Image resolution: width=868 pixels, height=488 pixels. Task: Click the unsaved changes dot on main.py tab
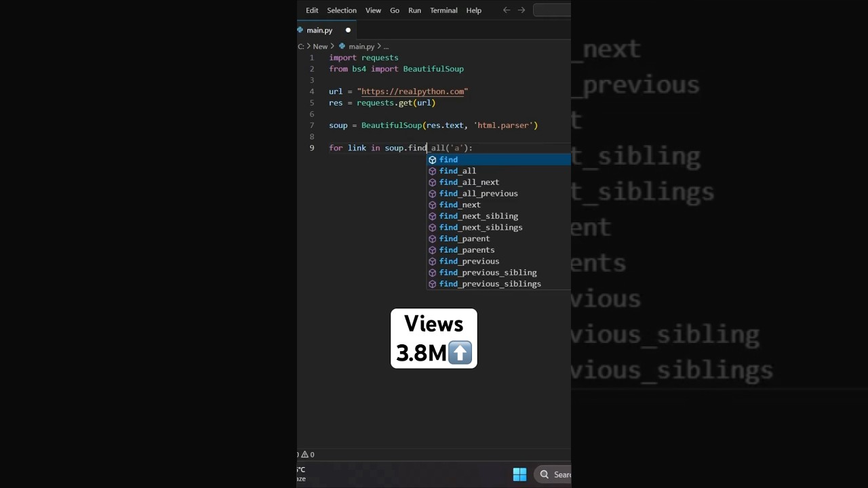[348, 30]
